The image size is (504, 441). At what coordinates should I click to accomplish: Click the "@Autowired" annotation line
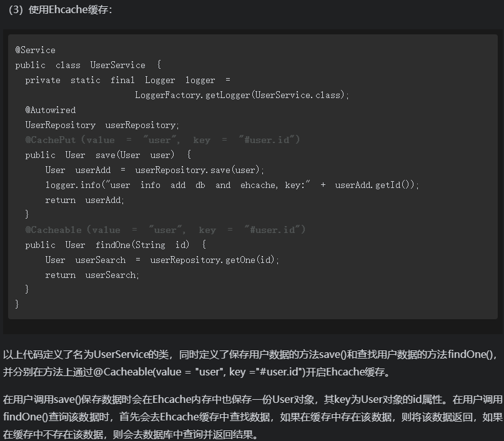tap(51, 110)
